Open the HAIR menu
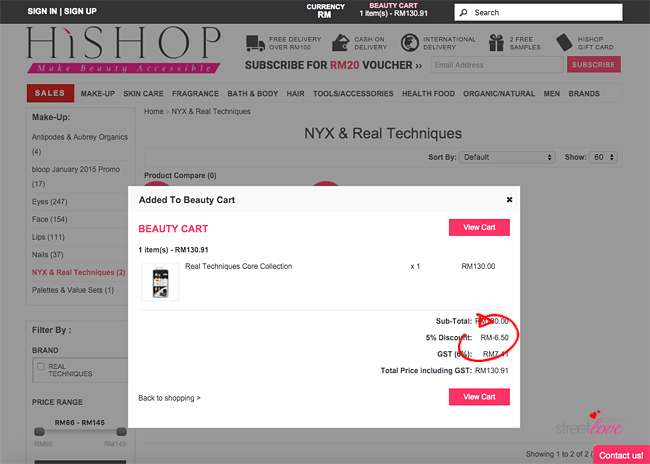The width and height of the screenshot is (650, 464). click(x=295, y=94)
